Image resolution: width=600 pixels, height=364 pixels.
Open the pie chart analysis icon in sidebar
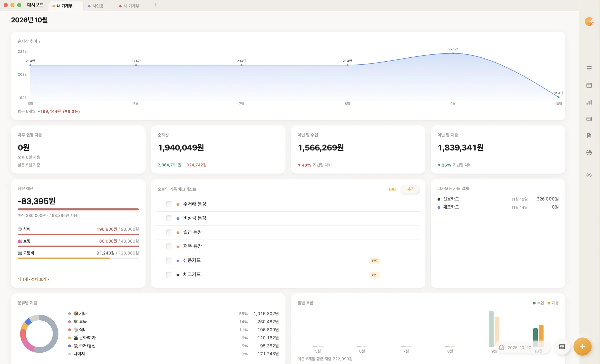[589, 152]
